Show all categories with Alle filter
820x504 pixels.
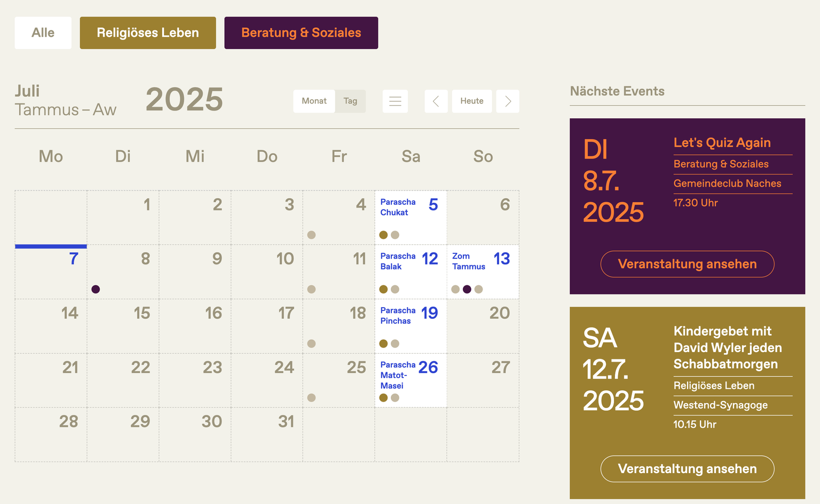coord(43,33)
